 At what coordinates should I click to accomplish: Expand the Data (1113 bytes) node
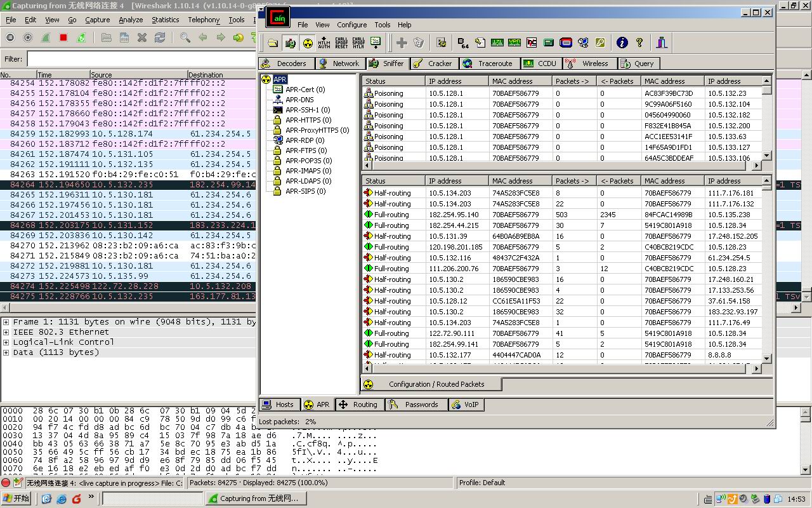(x=6, y=352)
